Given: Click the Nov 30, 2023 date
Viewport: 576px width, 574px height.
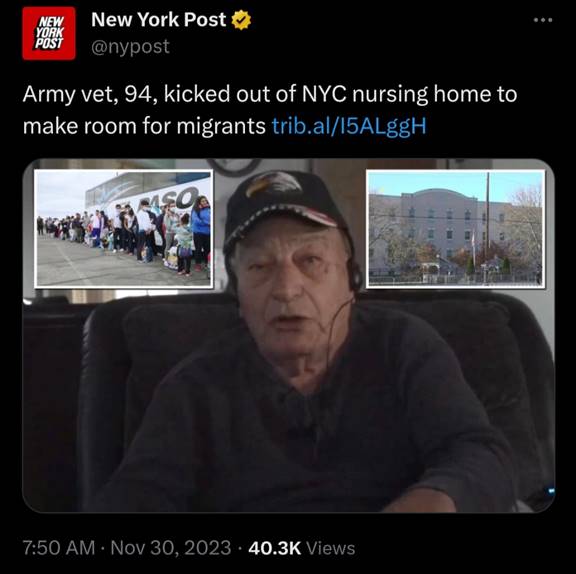Looking at the screenshot, I should click(x=171, y=548).
